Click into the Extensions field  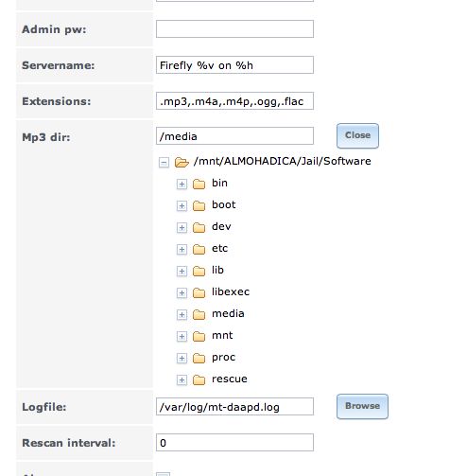tap(234, 101)
